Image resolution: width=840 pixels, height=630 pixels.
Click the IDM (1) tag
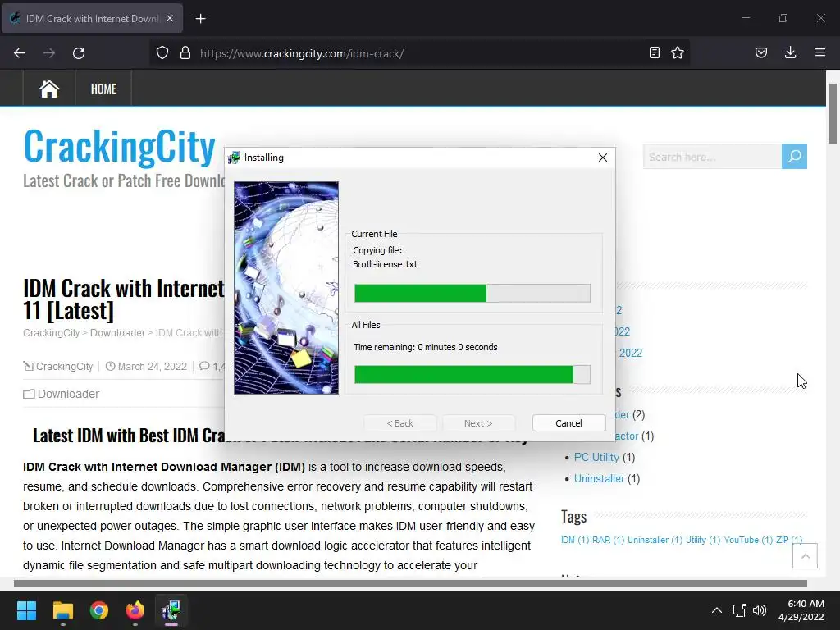pyautogui.click(x=575, y=540)
